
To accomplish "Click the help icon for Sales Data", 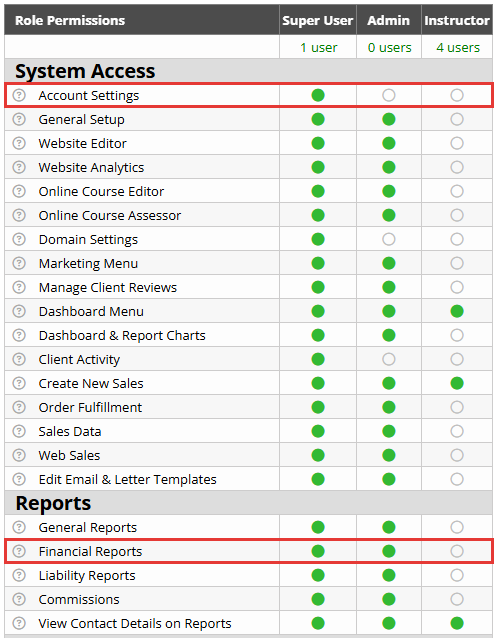I will (x=19, y=431).
